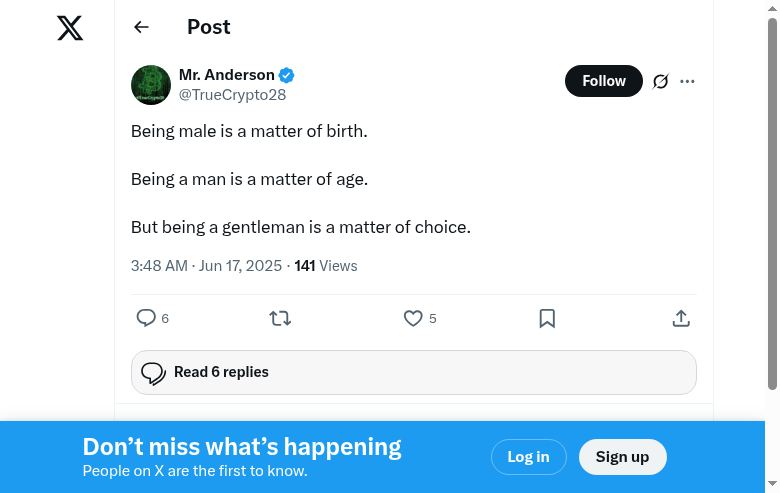Click the reply speech bubble icon
This screenshot has width=780, height=493.
(146, 318)
